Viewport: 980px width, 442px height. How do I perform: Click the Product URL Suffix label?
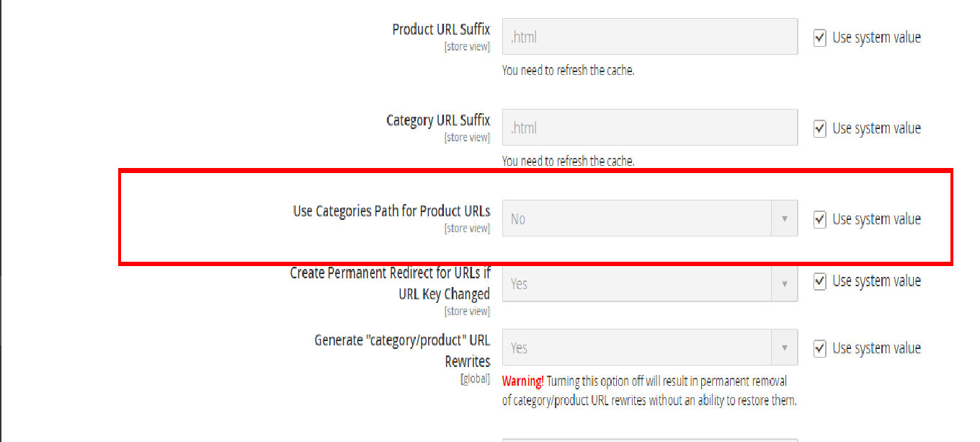[441, 30]
